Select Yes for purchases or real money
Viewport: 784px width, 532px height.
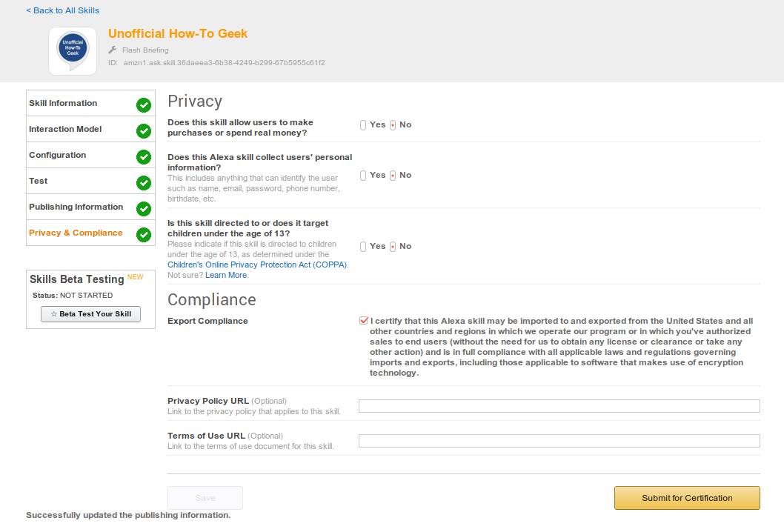click(363, 125)
